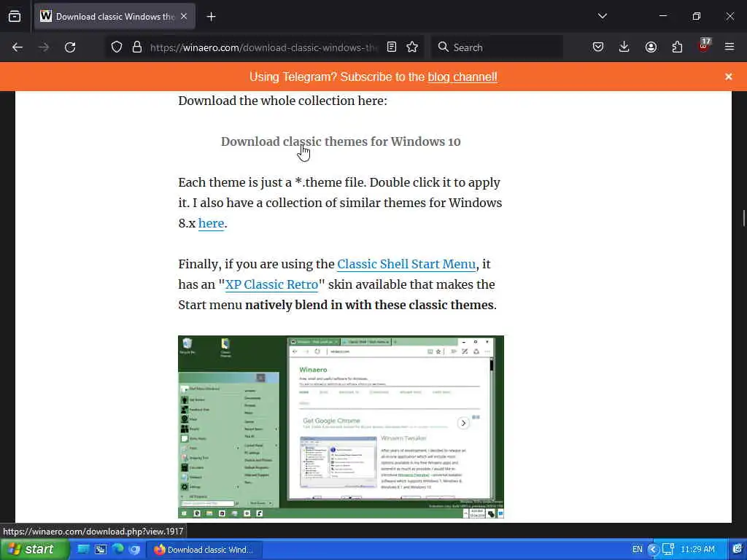
Task: Click the winaero.com URL address bar
Action: pos(263,47)
